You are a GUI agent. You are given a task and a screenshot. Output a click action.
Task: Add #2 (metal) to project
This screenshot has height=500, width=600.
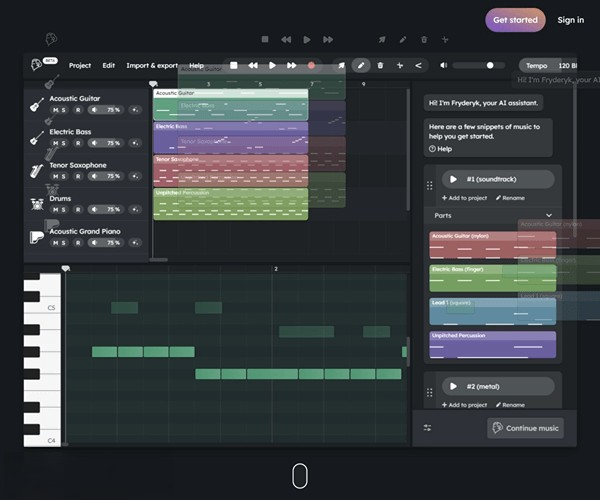(465, 405)
